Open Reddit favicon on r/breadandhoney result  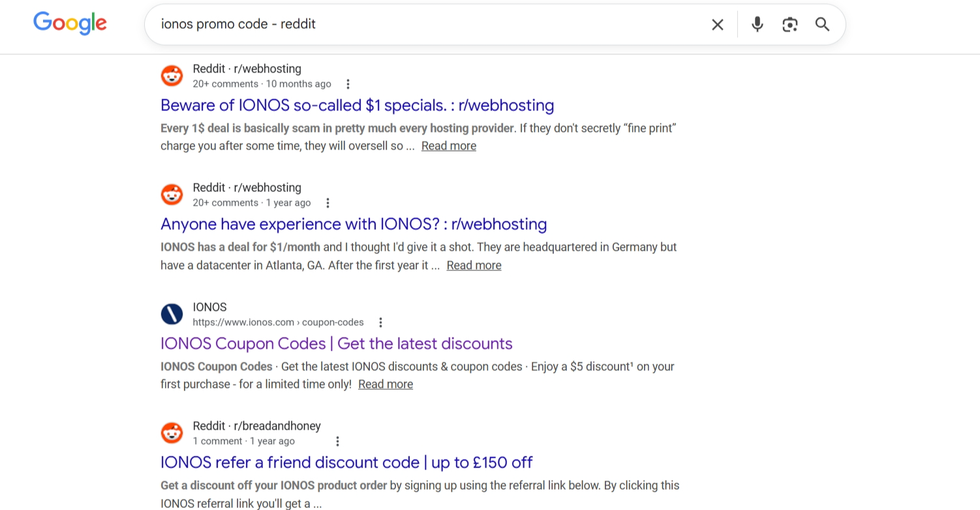(x=172, y=433)
